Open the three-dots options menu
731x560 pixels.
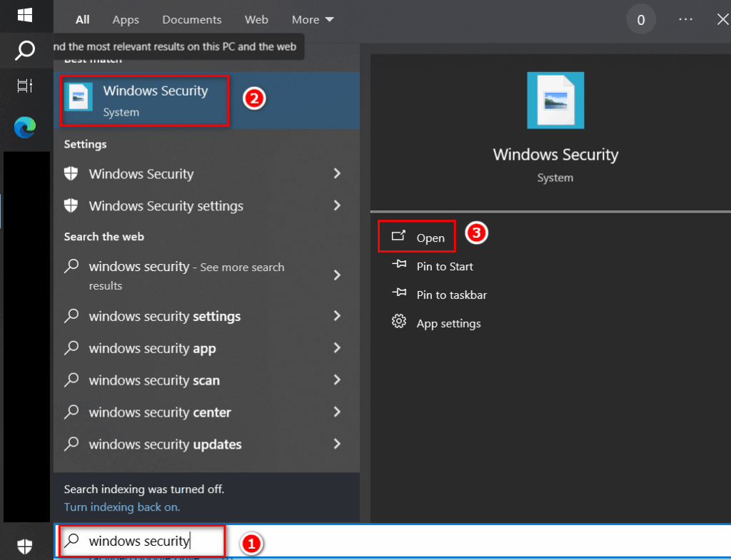click(x=685, y=19)
